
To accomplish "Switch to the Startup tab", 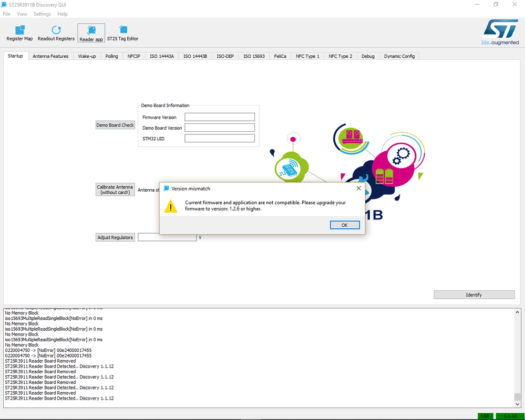I will click(x=15, y=56).
